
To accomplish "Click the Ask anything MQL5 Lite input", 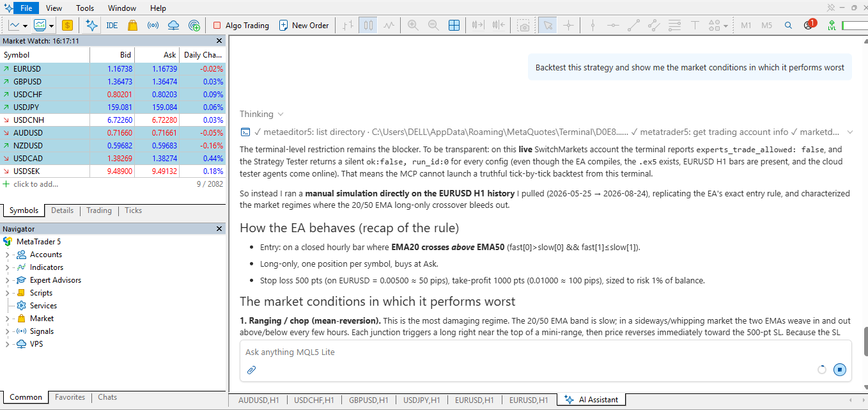I will [545, 352].
